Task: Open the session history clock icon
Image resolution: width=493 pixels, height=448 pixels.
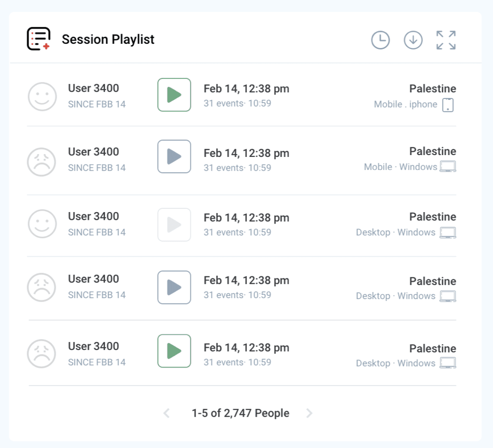Action: (380, 40)
